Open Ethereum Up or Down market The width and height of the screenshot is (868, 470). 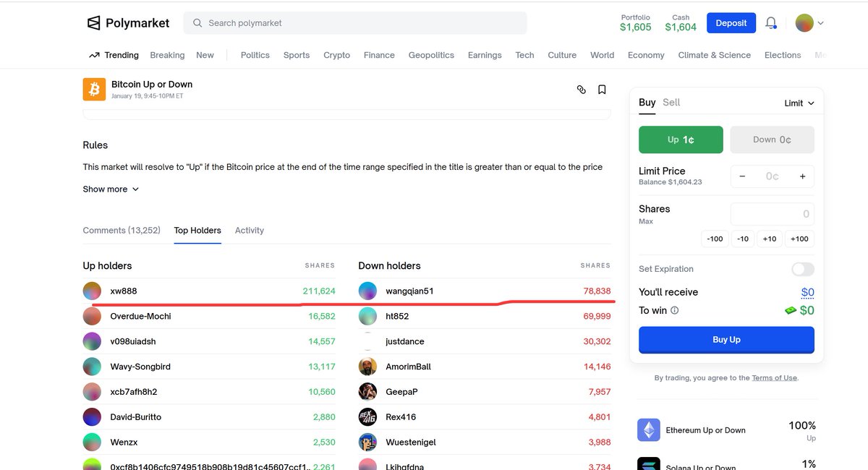(705, 430)
